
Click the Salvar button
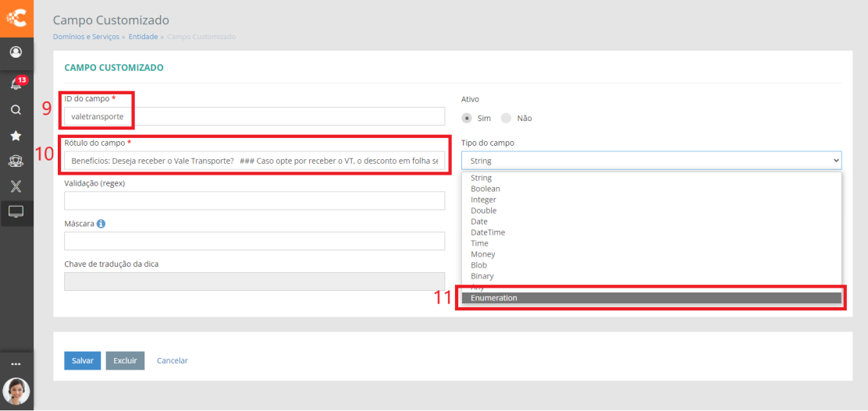(x=82, y=360)
